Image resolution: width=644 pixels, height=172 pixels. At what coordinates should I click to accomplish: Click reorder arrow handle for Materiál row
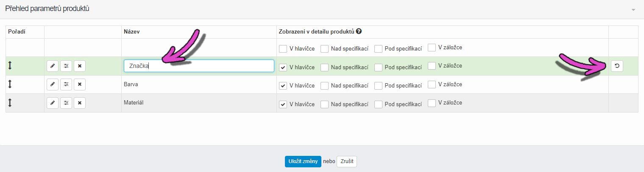coord(10,102)
